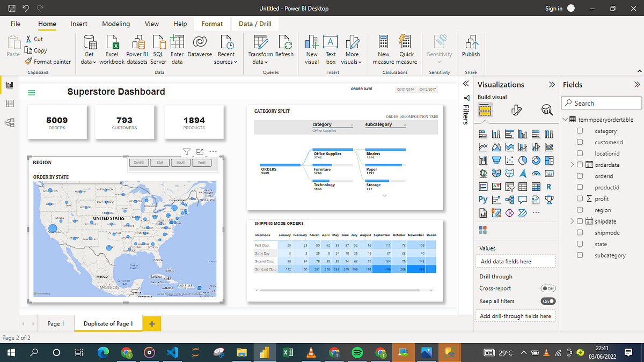Select the R script visual icon
This screenshot has height=362, width=644.
tap(548, 186)
